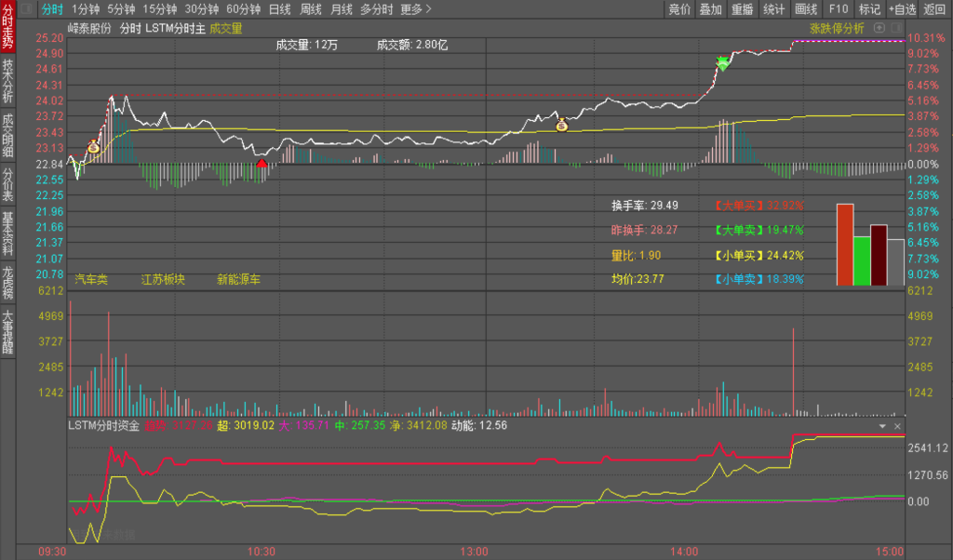Toggle 重播 replay mode
Image resolution: width=953 pixels, height=560 pixels.
[742, 9]
